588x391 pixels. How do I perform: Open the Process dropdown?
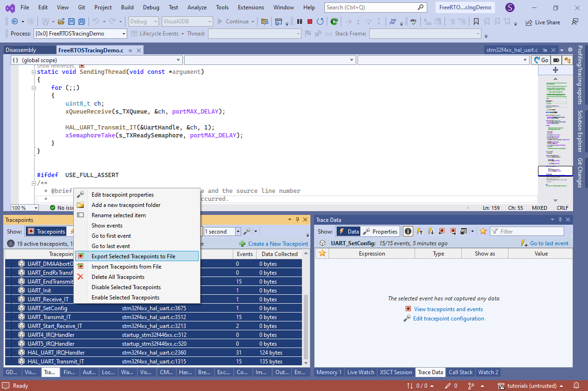80,34
